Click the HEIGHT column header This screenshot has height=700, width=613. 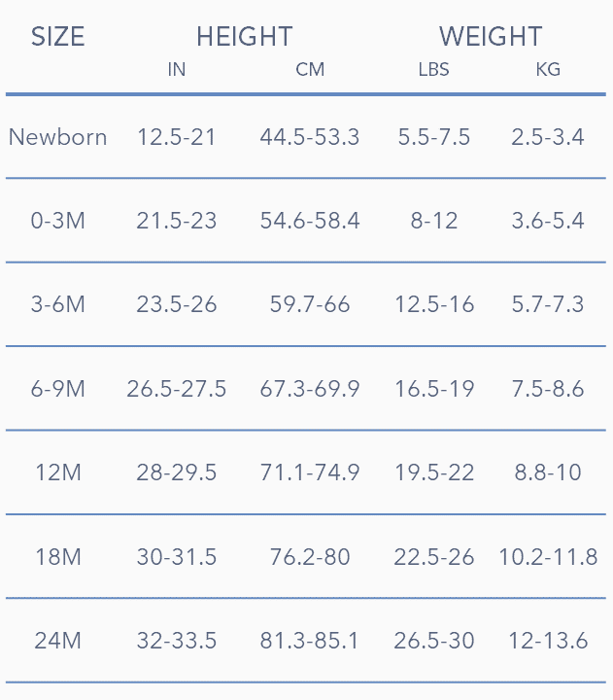point(244,37)
